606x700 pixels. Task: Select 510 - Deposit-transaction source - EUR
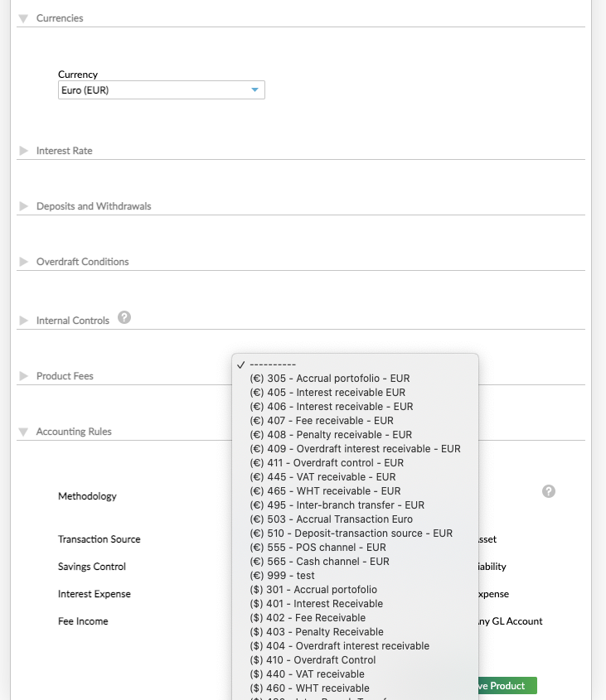(351, 533)
